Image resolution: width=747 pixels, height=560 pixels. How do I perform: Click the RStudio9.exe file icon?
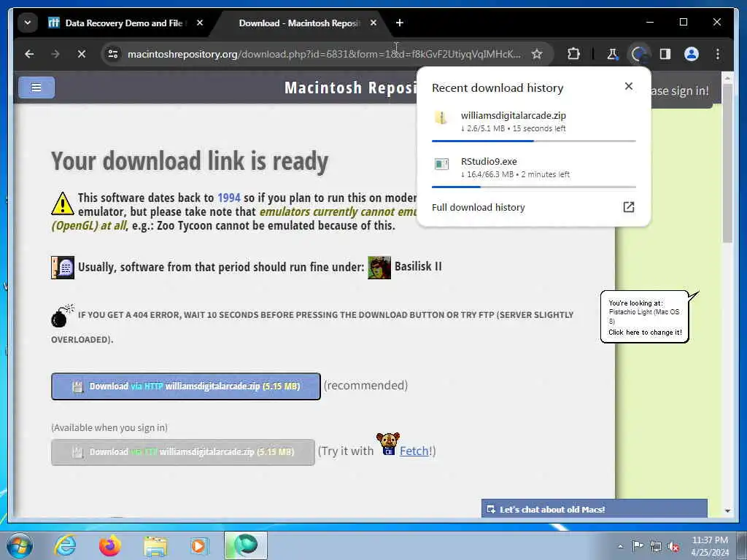441,164
